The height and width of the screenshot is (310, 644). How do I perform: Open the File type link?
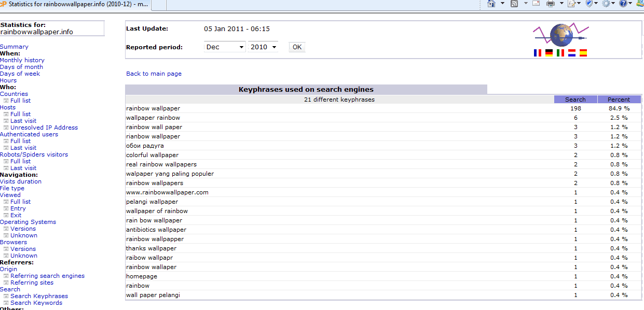tap(12, 188)
